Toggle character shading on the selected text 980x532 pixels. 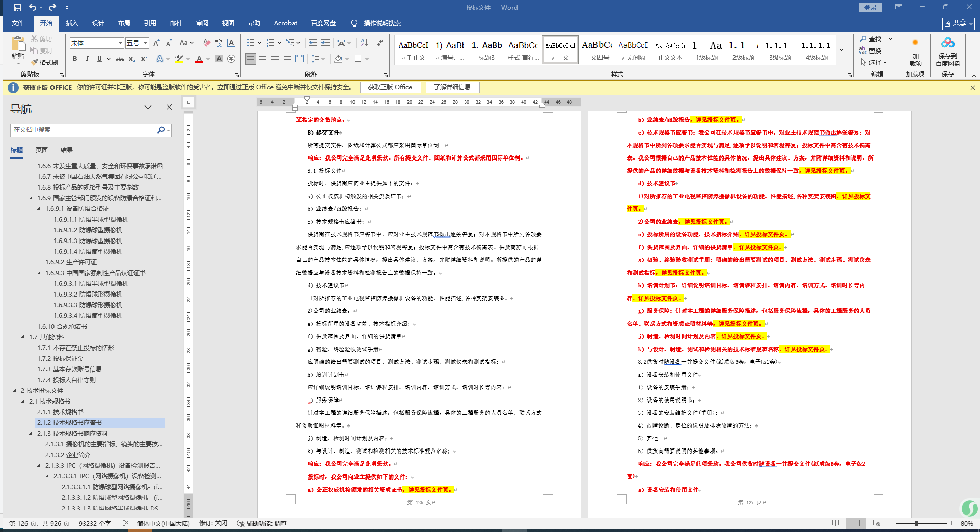pyautogui.click(x=219, y=59)
